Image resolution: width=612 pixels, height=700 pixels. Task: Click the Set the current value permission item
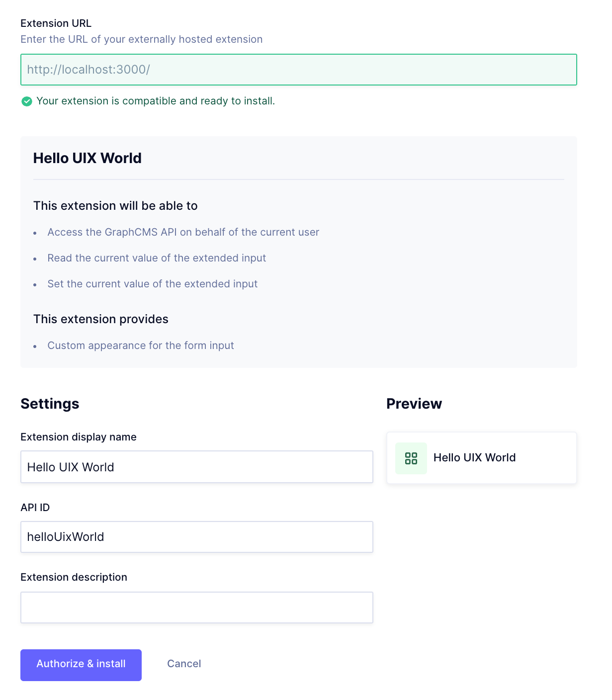point(153,284)
